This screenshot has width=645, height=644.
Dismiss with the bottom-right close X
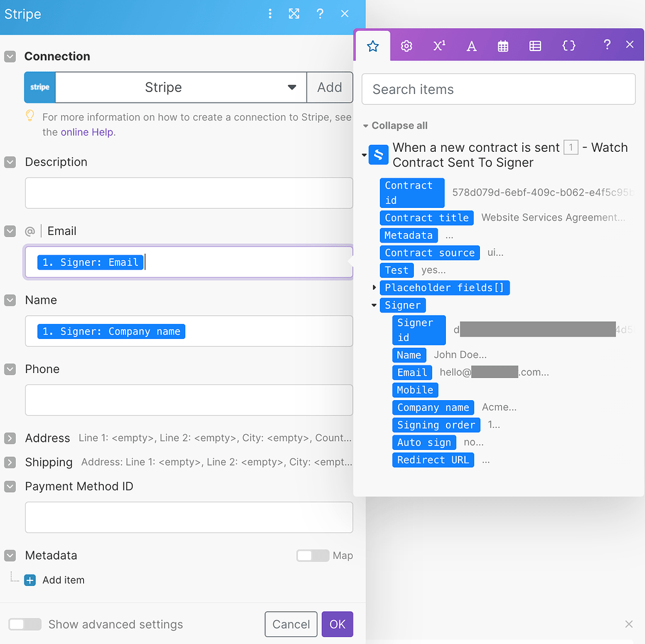pos(629,624)
